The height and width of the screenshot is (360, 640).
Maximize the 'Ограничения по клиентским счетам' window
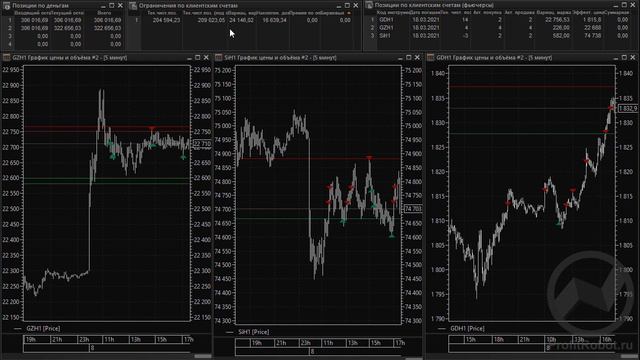[x=347, y=6]
